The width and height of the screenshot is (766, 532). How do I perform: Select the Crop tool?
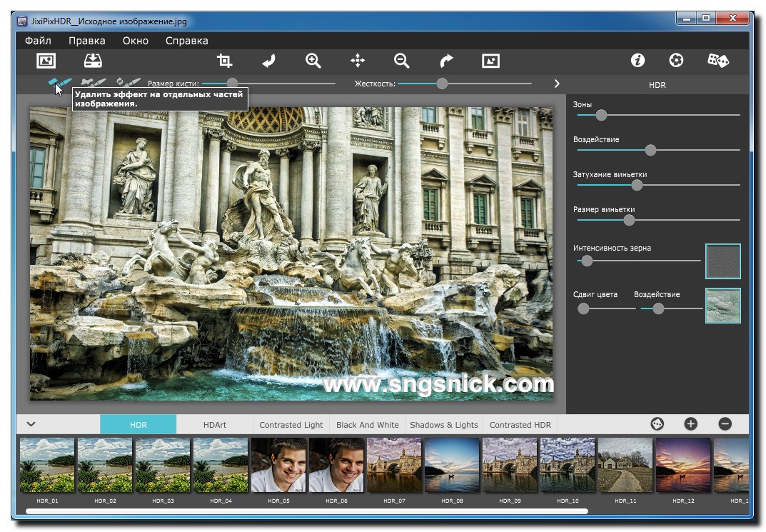click(x=225, y=61)
